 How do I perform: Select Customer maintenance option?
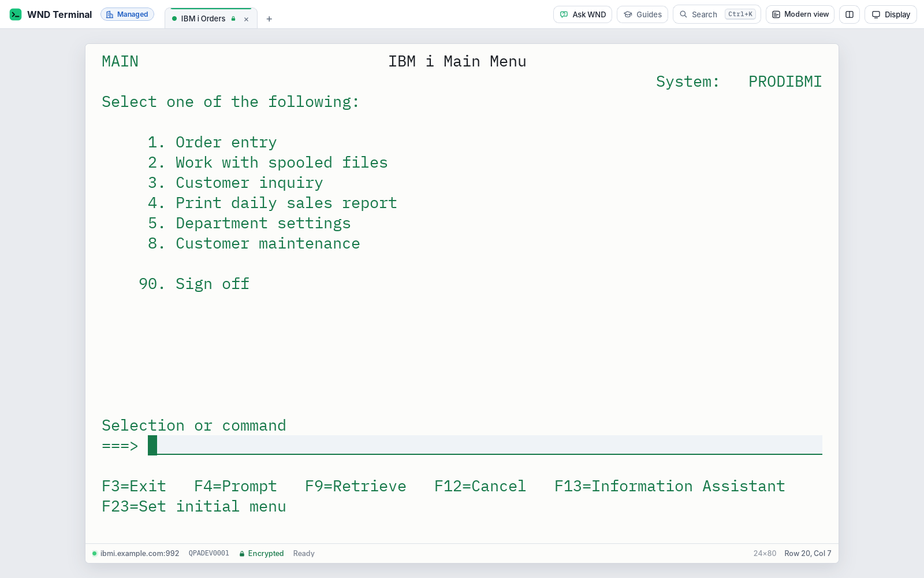254,243
